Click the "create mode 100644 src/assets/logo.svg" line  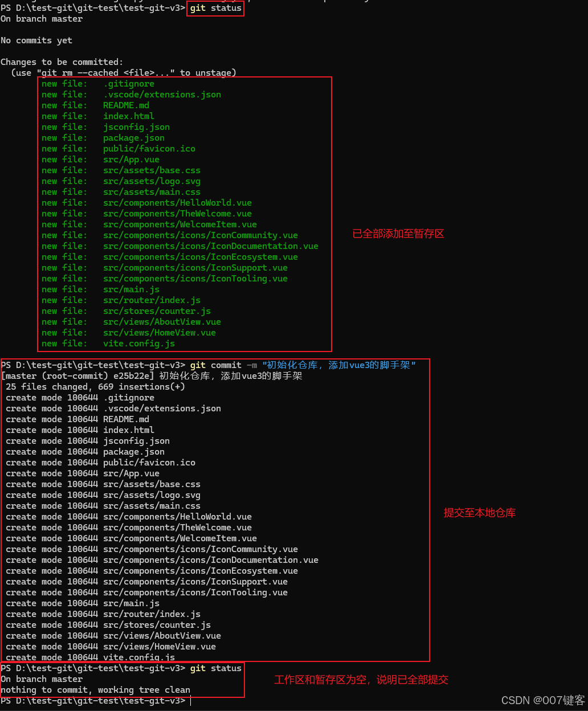[103, 495]
